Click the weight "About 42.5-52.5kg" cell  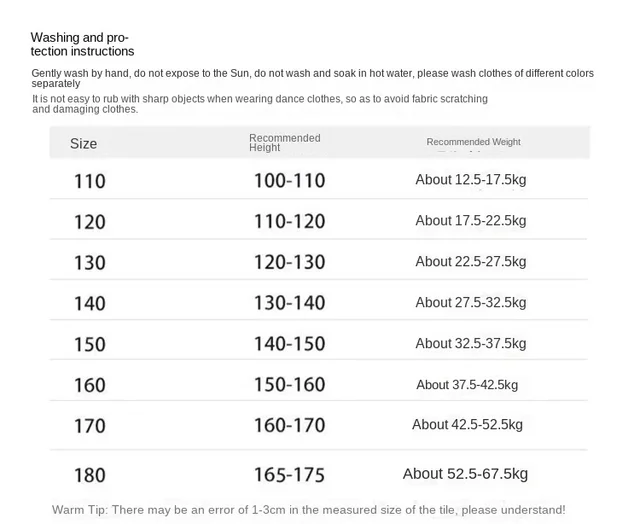pos(467,425)
